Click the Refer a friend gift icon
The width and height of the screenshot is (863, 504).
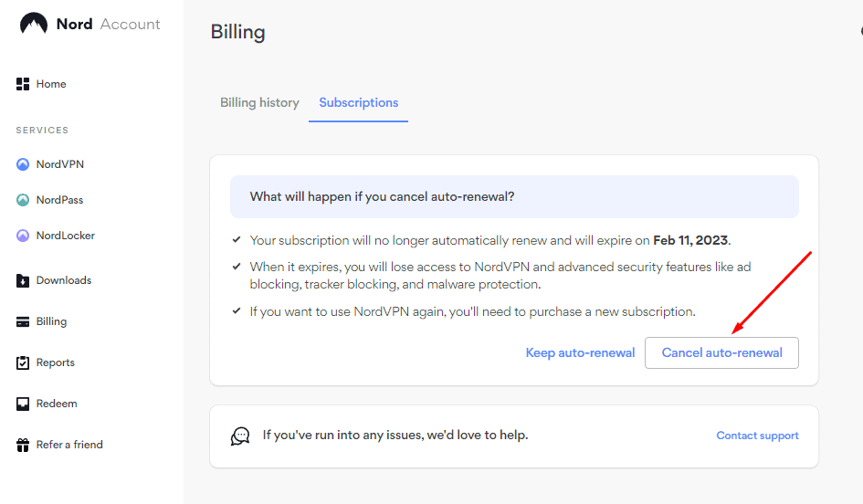23,445
